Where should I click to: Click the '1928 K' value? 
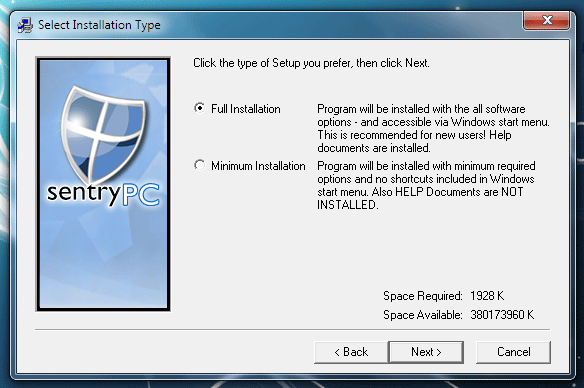tap(487, 296)
